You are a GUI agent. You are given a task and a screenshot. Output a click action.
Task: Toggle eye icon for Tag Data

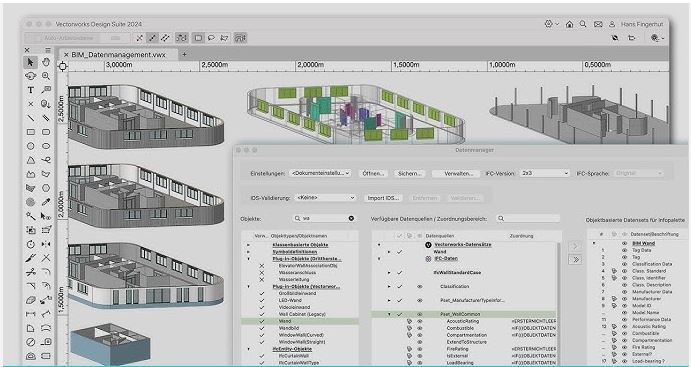point(624,250)
